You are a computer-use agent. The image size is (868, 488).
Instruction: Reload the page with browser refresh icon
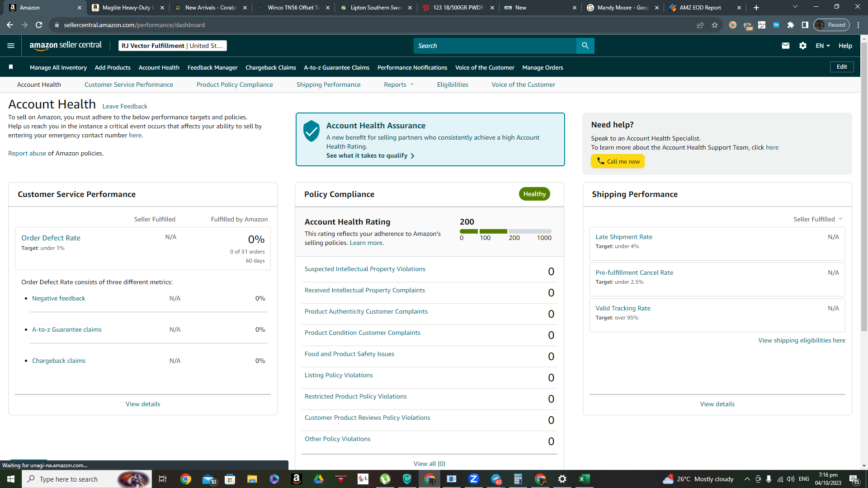tap(39, 25)
